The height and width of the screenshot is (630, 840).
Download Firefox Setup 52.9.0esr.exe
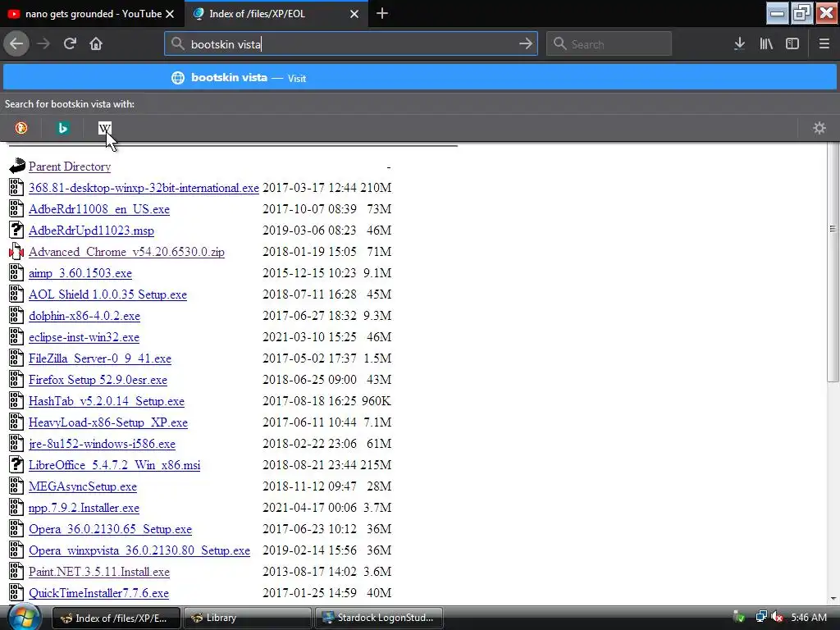point(98,380)
